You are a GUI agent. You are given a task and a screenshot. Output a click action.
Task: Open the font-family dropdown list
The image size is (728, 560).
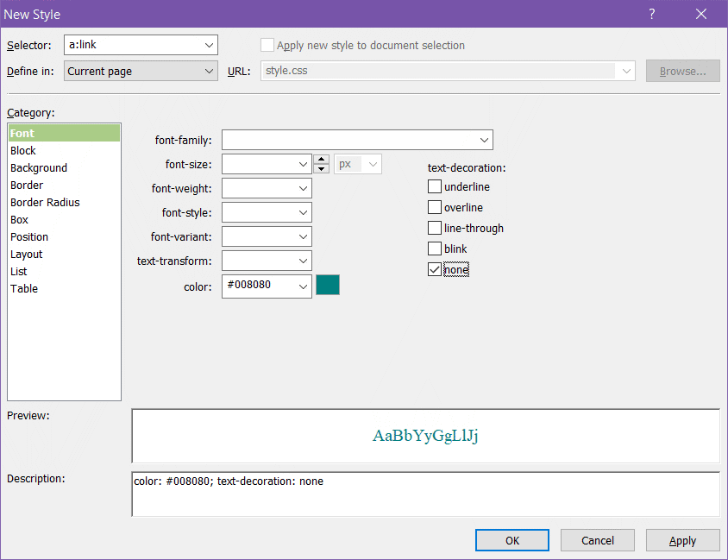[x=484, y=141]
